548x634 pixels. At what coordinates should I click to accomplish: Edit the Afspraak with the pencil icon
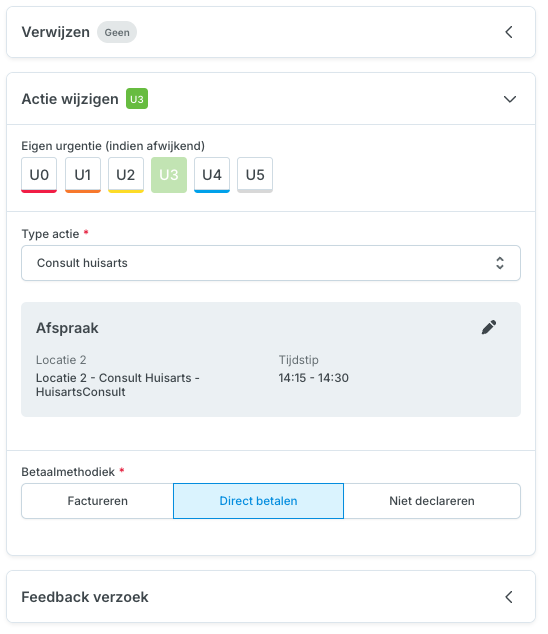pyautogui.click(x=489, y=327)
